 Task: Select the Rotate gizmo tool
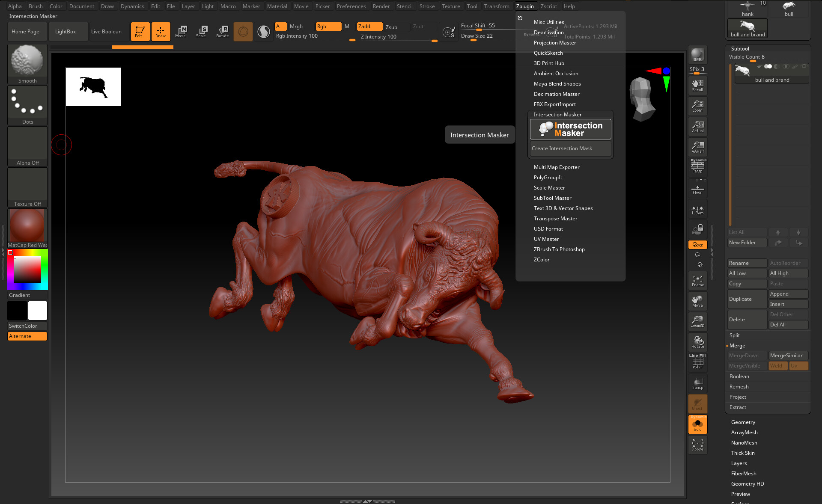222,32
